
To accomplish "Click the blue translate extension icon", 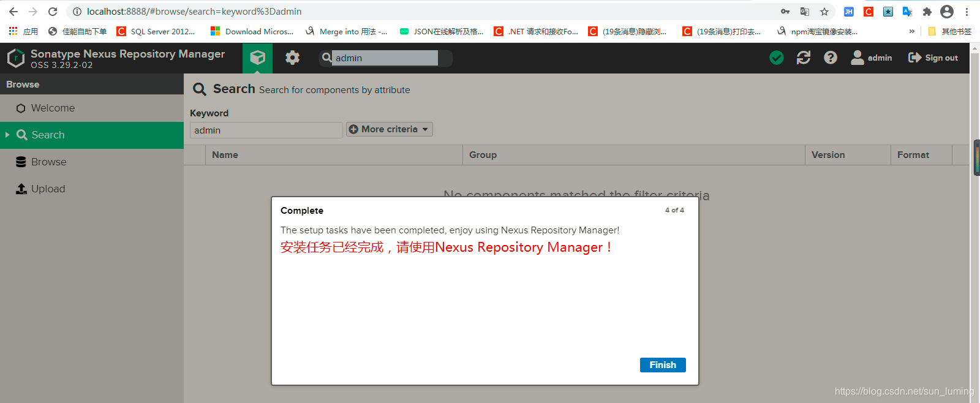I will tap(908, 12).
